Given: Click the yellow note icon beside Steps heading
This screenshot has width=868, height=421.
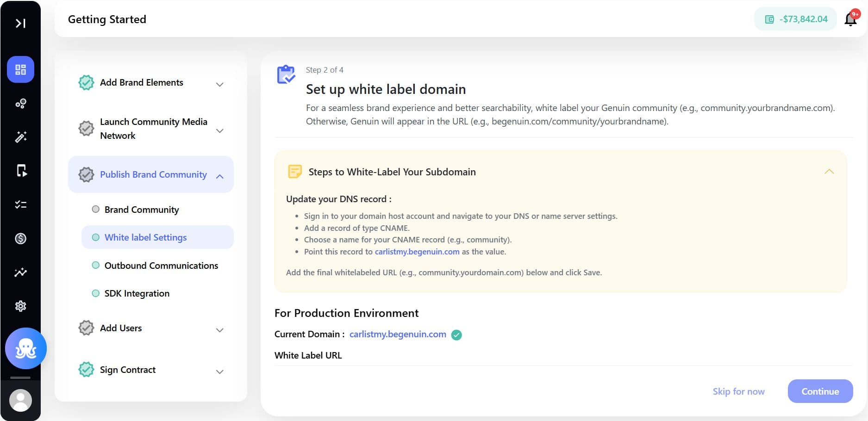Looking at the screenshot, I should tap(295, 172).
